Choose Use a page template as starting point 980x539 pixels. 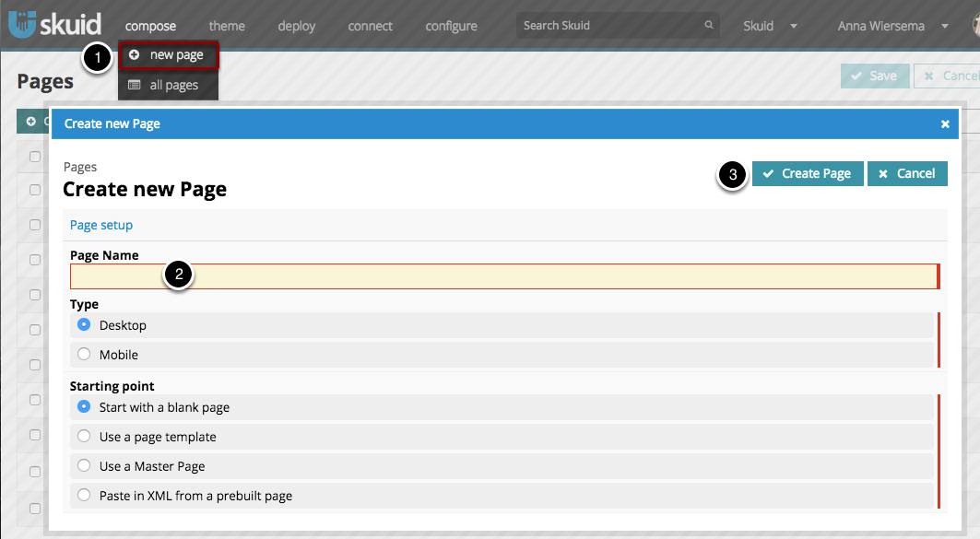84,436
